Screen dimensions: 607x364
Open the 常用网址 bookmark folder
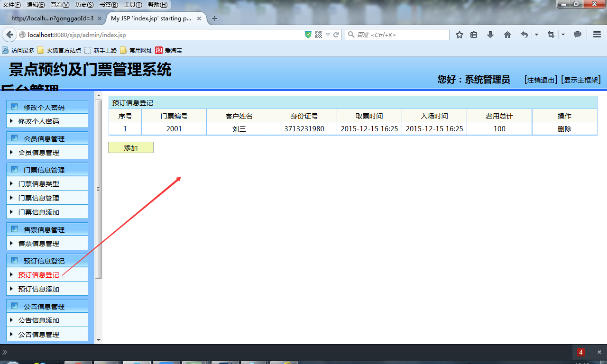[136, 50]
